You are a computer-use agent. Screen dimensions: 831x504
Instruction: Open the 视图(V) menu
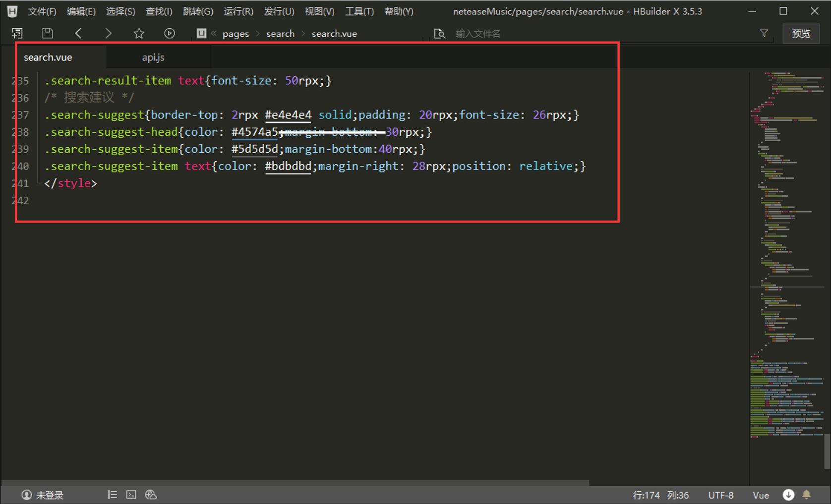click(x=319, y=11)
